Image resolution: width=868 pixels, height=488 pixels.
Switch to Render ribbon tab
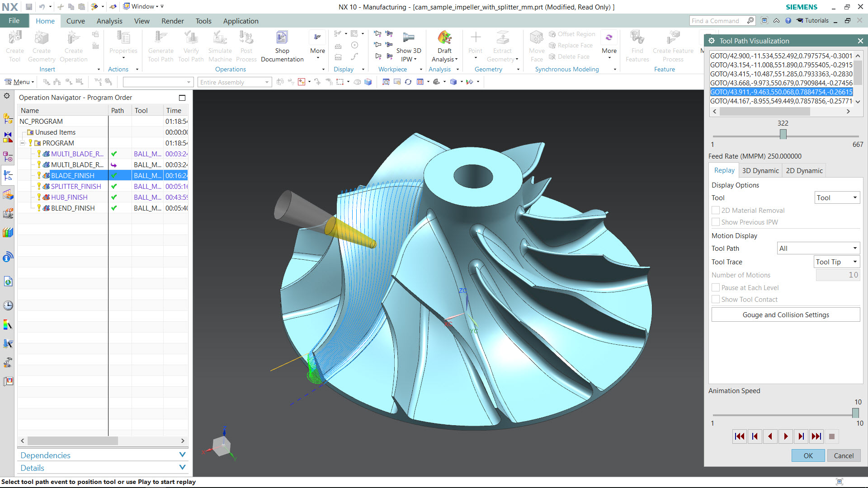tap(173, 21)
